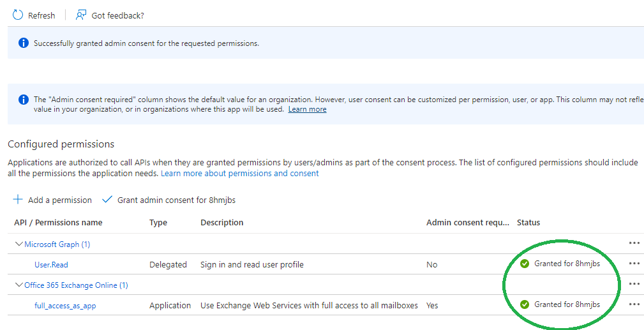Click Got feedback? button
Screen dimensions: 644x330
(110, 15)
